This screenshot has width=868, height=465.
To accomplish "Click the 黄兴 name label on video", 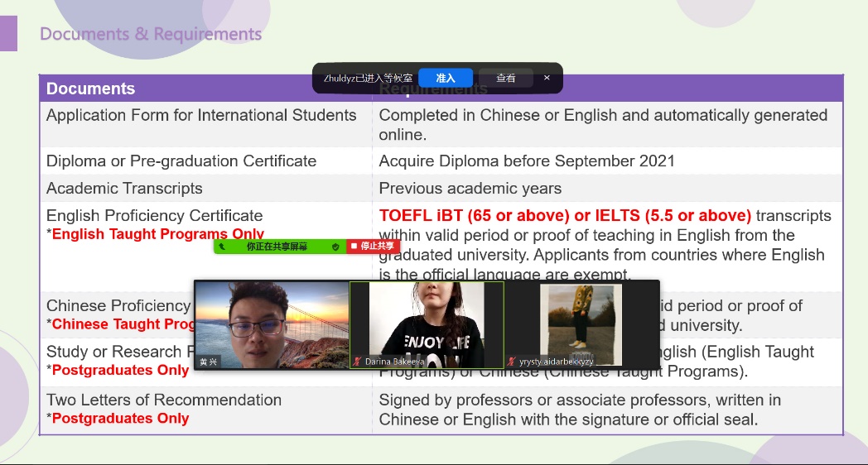I will pyautogui.click(x=209, y=362).
